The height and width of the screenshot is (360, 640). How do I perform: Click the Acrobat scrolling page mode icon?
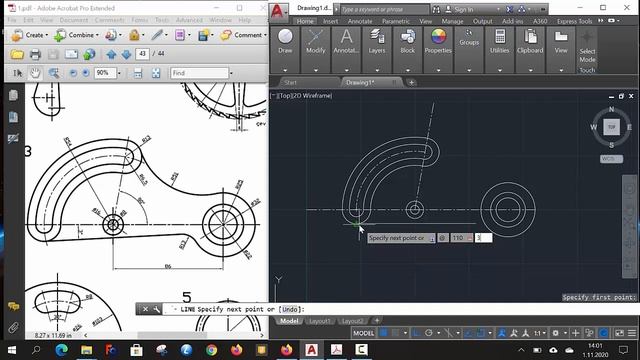(138, 73)
